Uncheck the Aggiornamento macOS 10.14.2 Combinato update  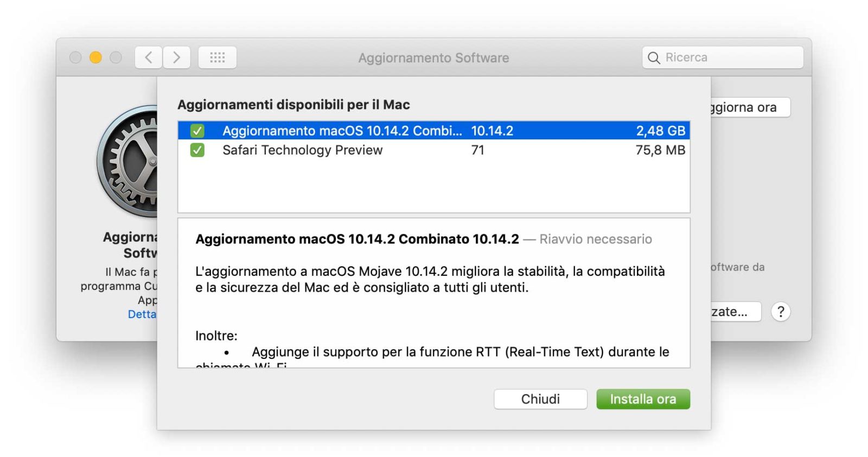pyautogui.click(x=199, y=130)
